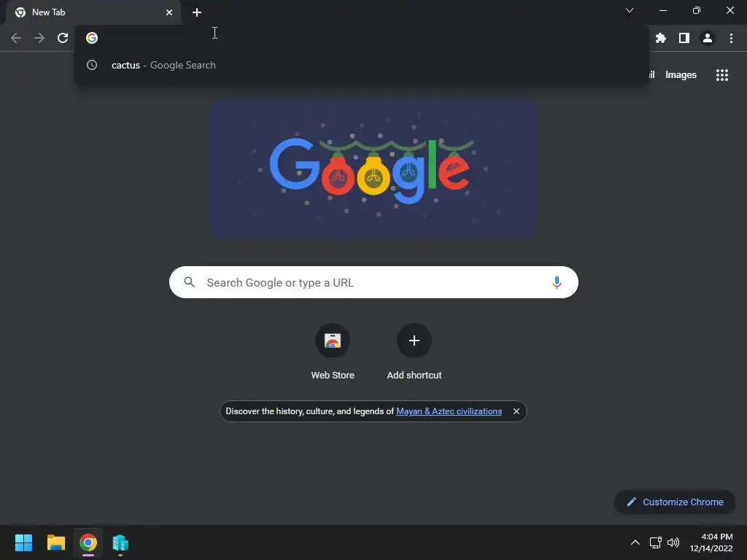Minimize the Chrome window
Screen dimensions: 747x560
click(x=662, y=10)
